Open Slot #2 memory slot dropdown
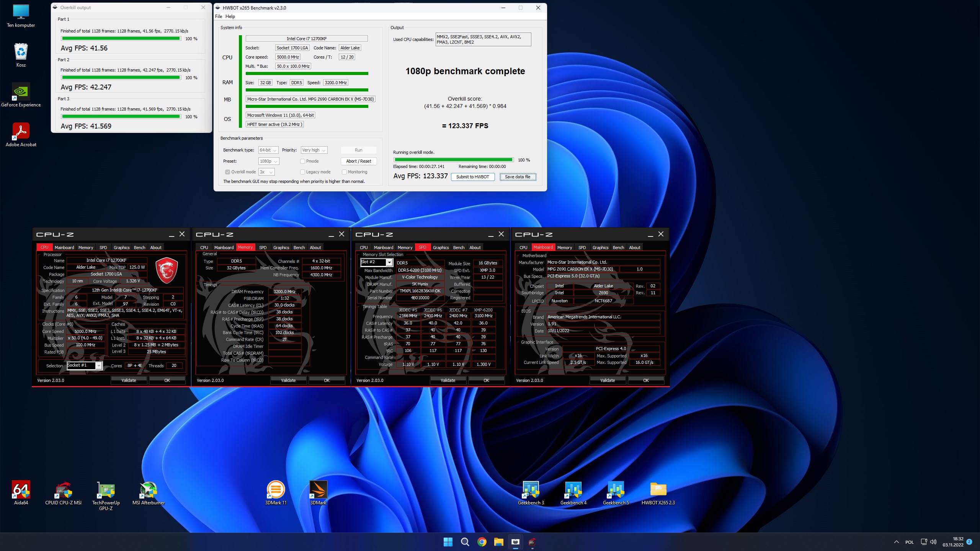 click(377, 262)
